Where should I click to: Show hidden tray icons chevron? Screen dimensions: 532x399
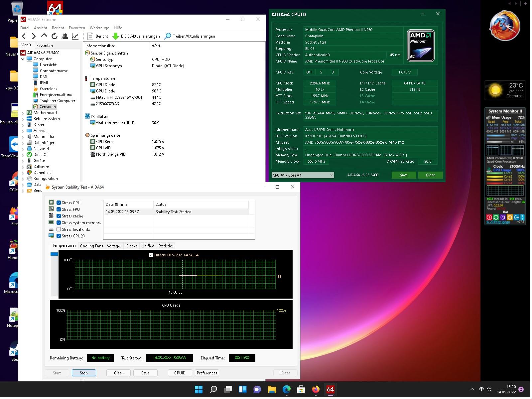coord(472,389)
